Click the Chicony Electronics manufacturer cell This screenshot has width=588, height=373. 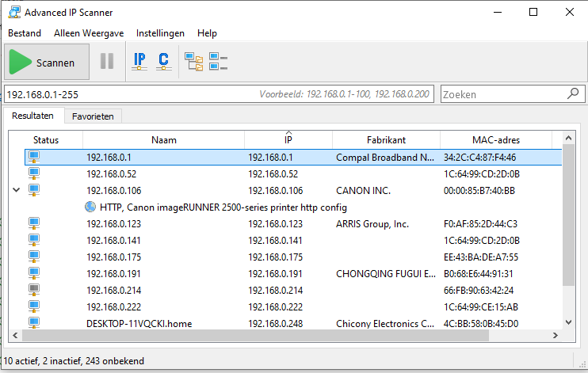pyautogui.click(x=385, y=324)
